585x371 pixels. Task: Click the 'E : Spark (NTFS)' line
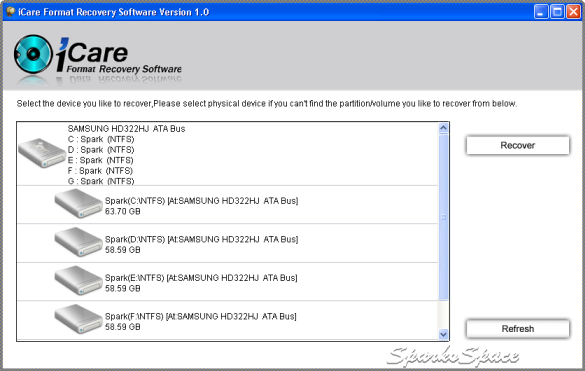click(100, 160)
